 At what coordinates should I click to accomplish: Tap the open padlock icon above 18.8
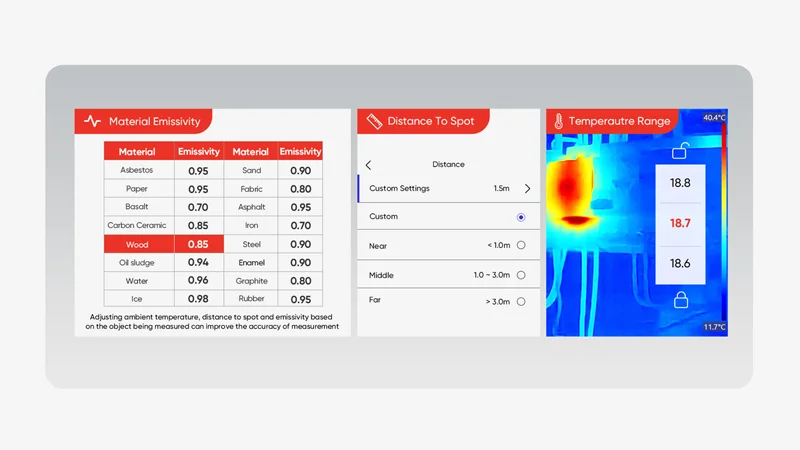[680, 152]
